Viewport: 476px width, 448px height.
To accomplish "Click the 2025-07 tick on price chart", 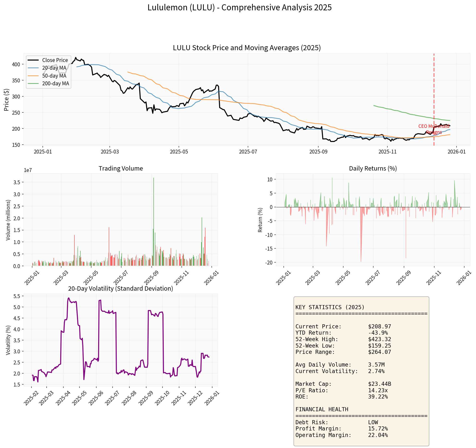I will 248,152.
